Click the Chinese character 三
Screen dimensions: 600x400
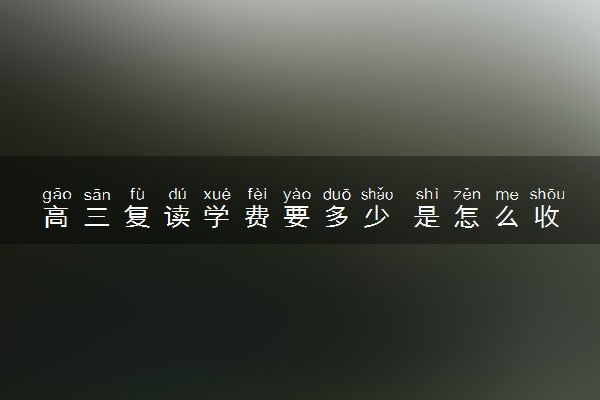[97, 217]
